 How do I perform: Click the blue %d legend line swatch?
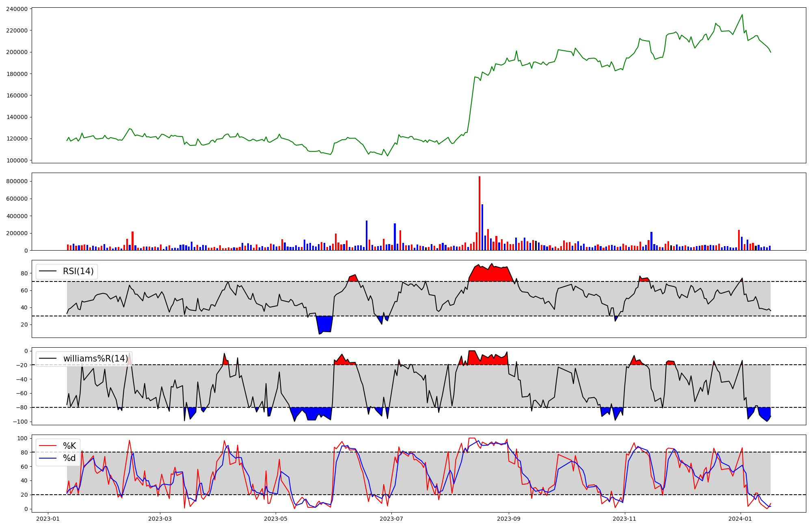click(48, 458)
